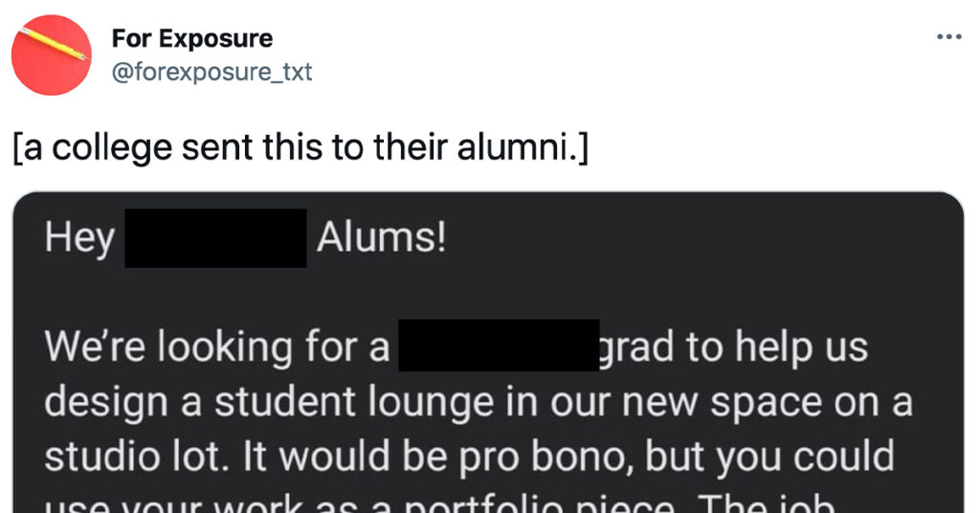Screen dimensions: 980x513
Task: Click the phrase new space on a
Action: click(x=767, y=402)
